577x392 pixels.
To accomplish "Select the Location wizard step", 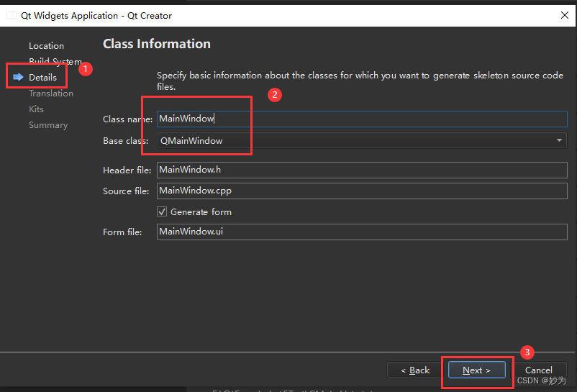I will pyautogui.click(x=46, y=46).
